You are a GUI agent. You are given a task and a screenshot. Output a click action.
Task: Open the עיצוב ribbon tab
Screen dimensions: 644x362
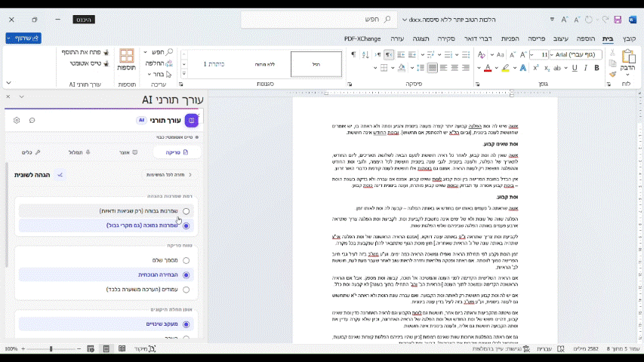click(561, 38)
